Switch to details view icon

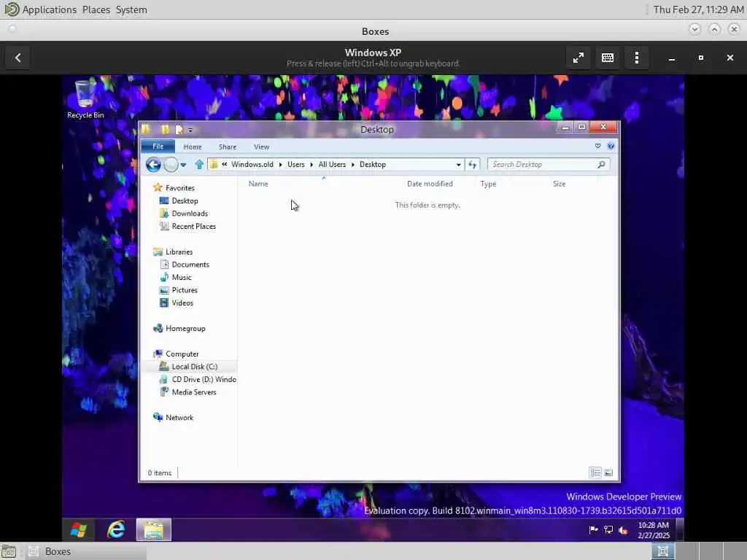pyautogui.click(x=595, y=472)
